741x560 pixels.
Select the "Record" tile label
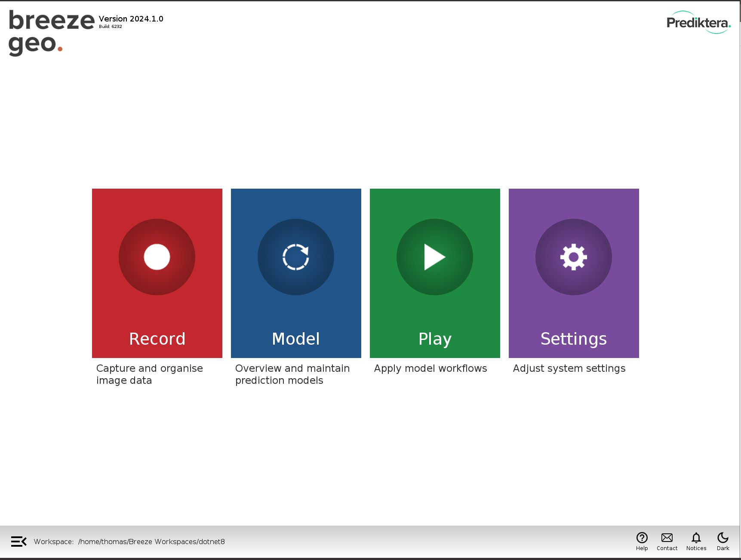pos(157,339)
